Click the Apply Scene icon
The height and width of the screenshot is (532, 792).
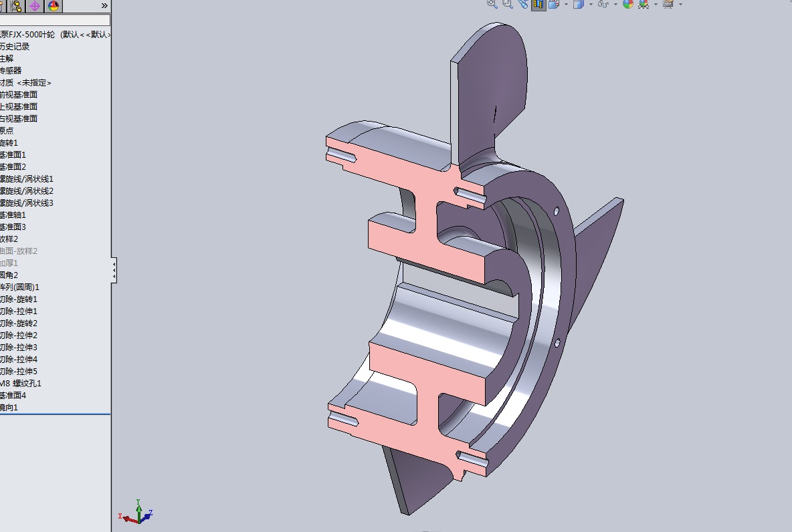(x=643, y=4)
